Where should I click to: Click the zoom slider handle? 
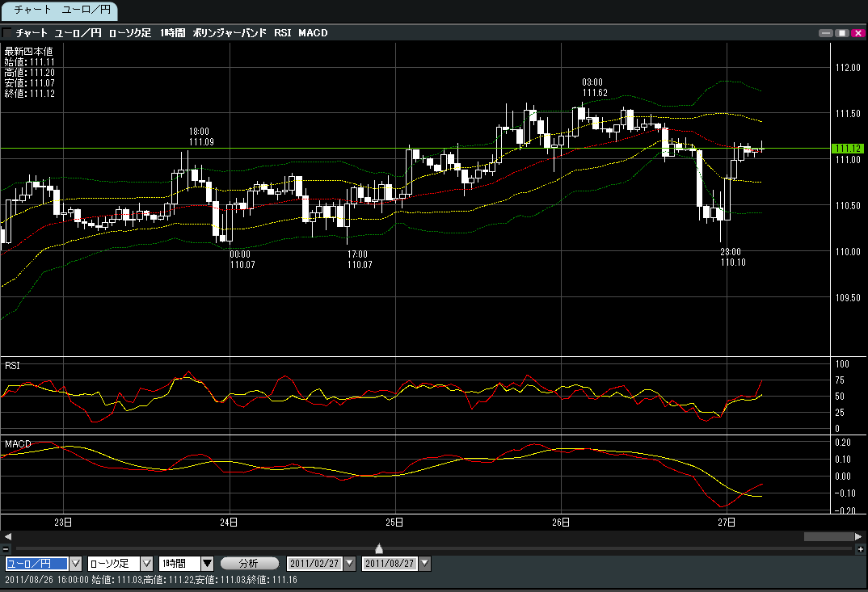[380, 549]
